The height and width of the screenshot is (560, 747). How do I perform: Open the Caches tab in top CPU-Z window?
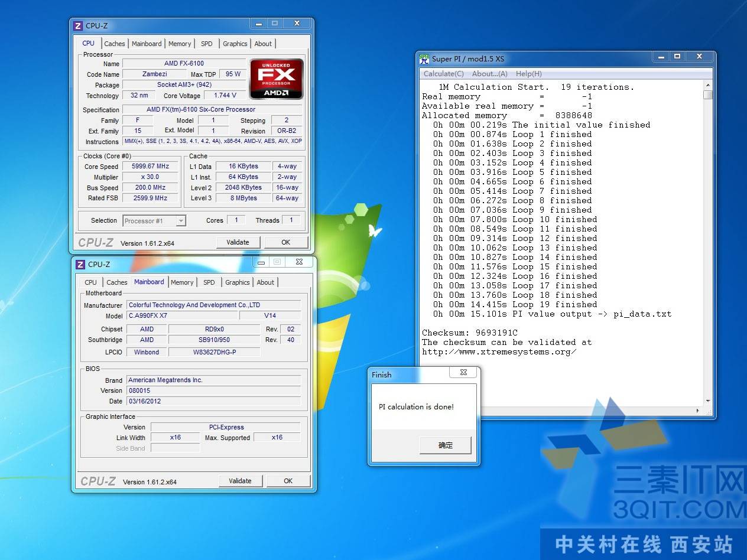point(115,44)
